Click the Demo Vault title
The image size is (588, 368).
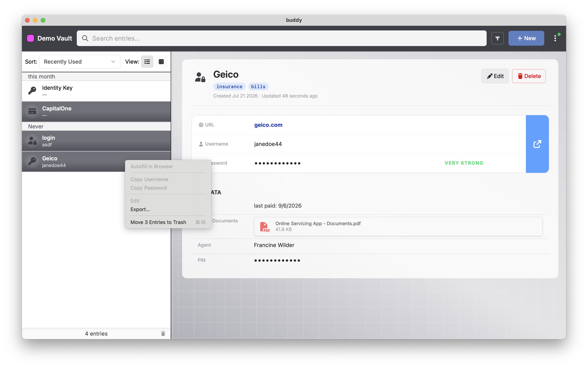click(55, 38)
